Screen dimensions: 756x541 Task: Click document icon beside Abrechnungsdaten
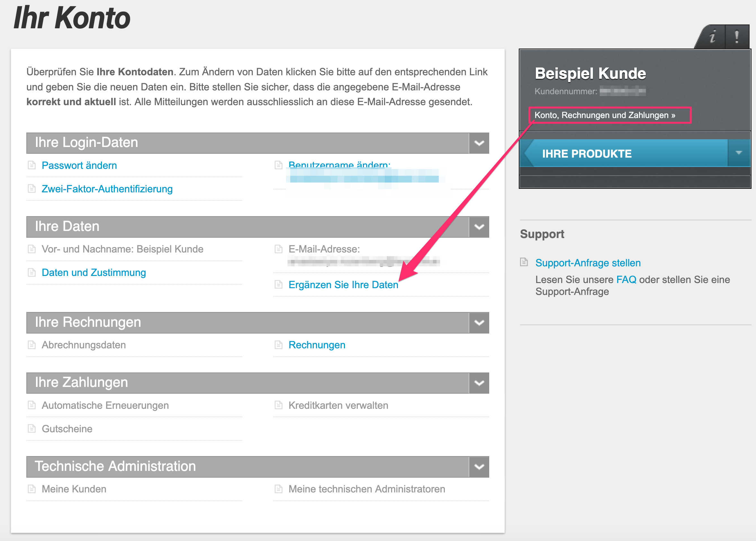[32, 345]
